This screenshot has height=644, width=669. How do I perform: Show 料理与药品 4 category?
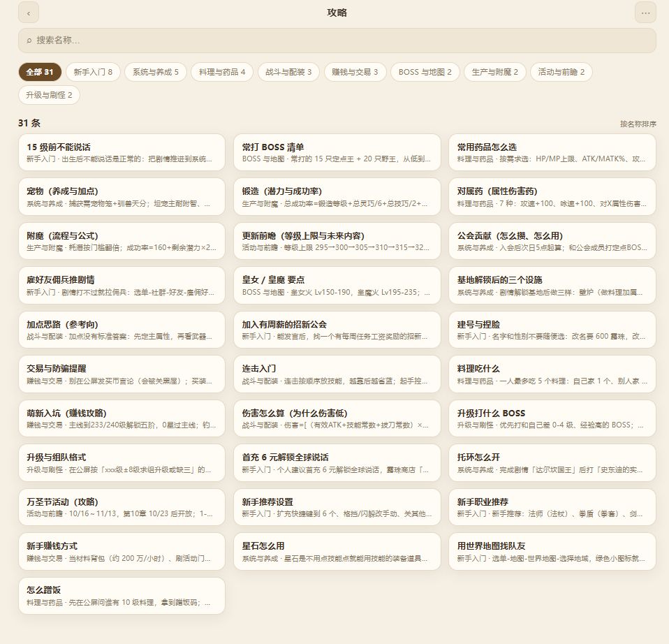tap(222, 72)
